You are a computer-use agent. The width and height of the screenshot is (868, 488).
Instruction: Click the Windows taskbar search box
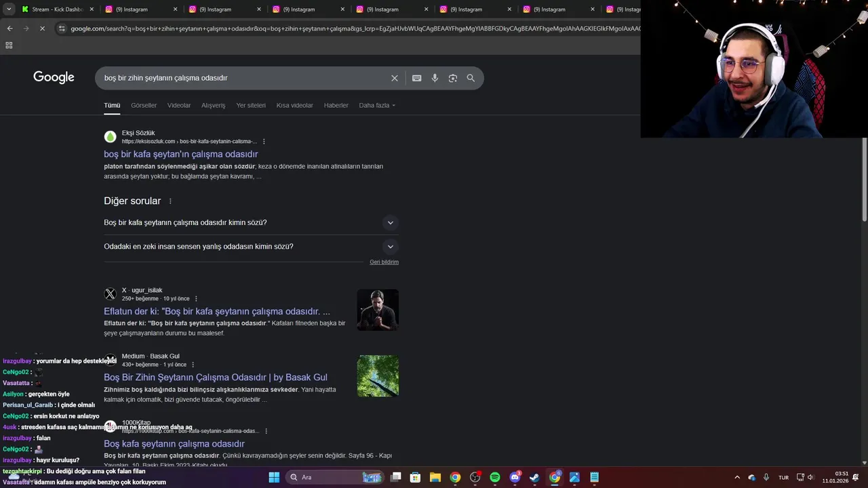click(x=335, y=477)
